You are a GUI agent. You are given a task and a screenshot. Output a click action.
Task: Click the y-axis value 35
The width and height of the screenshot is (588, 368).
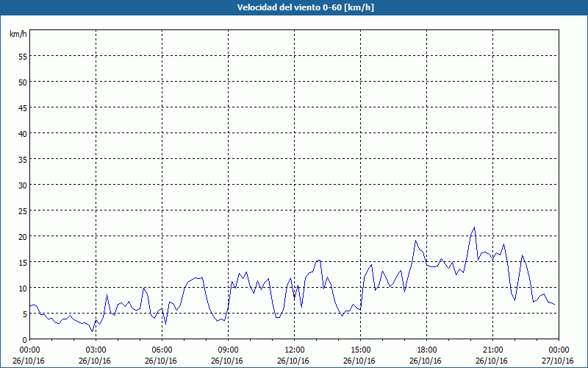click(23, 159)
